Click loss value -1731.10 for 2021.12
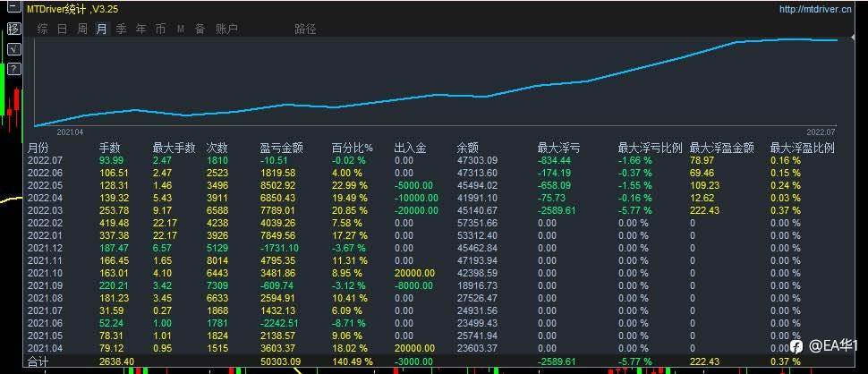Viewport: 868px width, 374px height. tap(279, 248)
